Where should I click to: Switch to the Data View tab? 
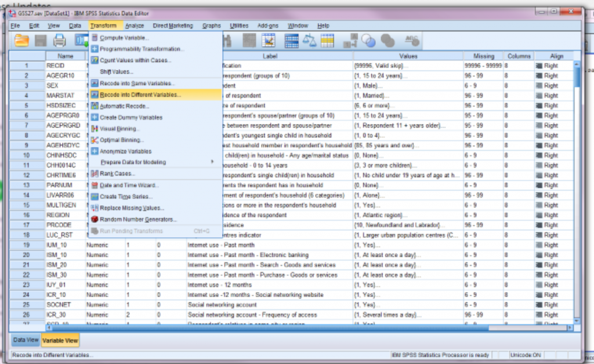tap(24, 341)
